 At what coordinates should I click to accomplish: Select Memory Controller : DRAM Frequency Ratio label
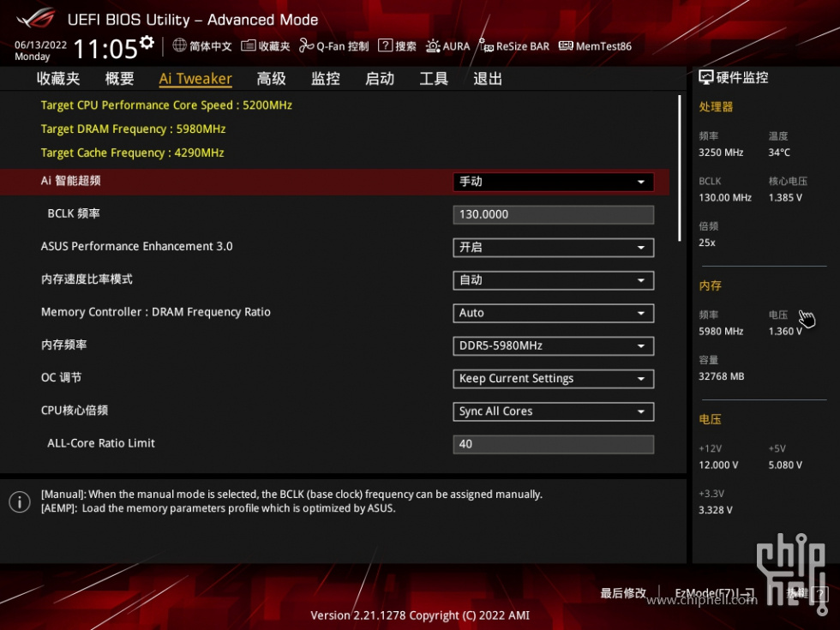156,312
